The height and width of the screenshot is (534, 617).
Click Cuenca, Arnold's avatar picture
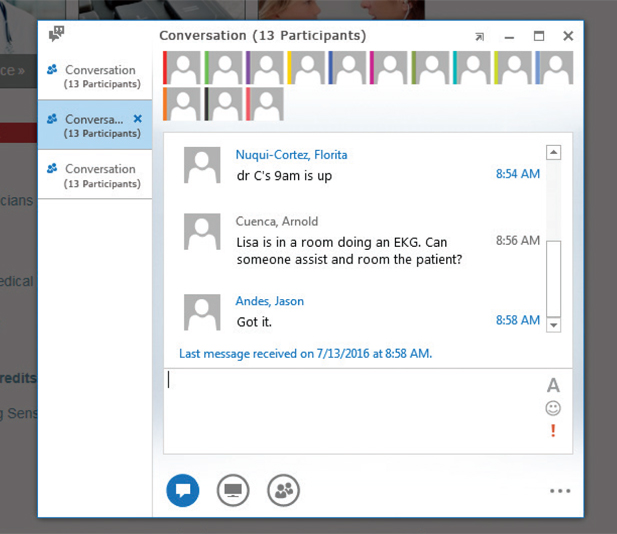(202, 232)
